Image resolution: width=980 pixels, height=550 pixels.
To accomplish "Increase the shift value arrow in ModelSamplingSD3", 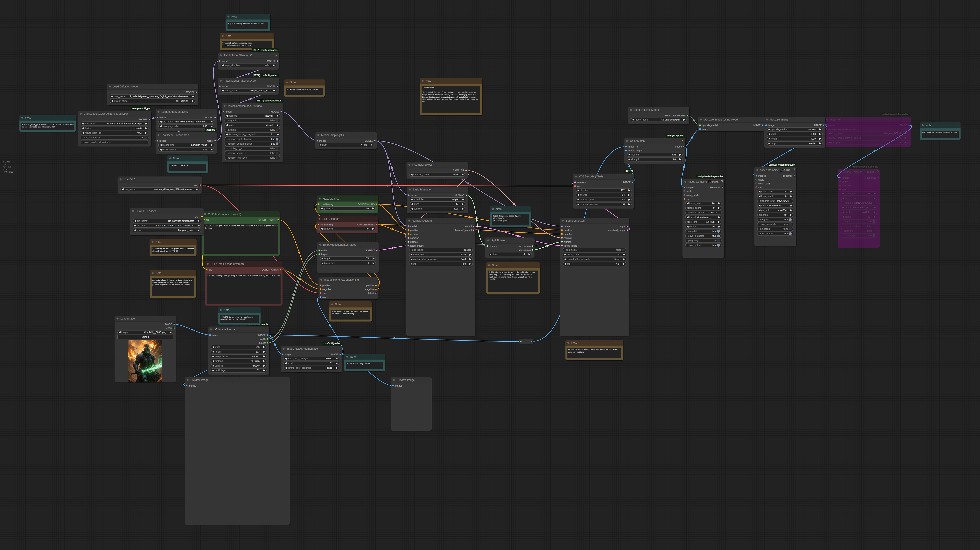I will coord(371,145).
